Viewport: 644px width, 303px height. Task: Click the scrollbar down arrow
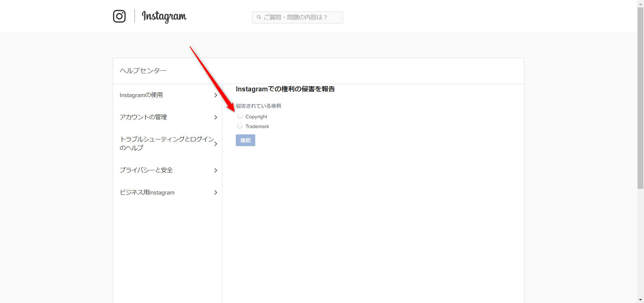coord(640,300)
